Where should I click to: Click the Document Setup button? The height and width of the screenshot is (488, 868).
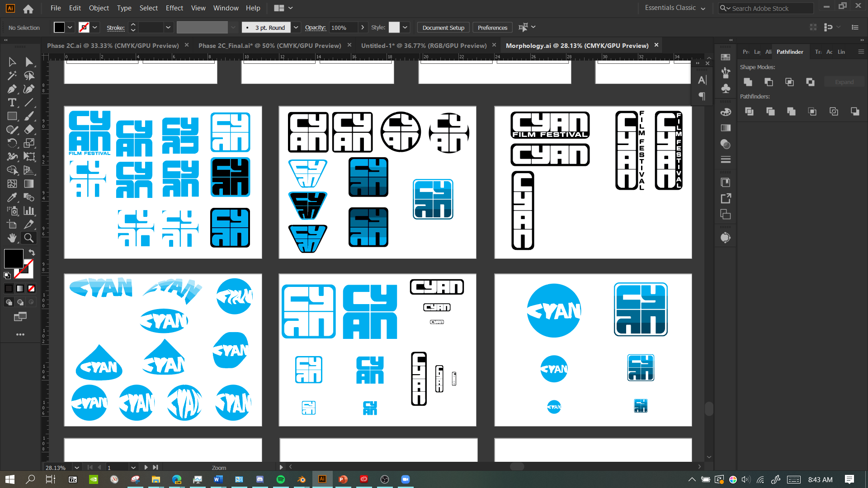[443, 28]
